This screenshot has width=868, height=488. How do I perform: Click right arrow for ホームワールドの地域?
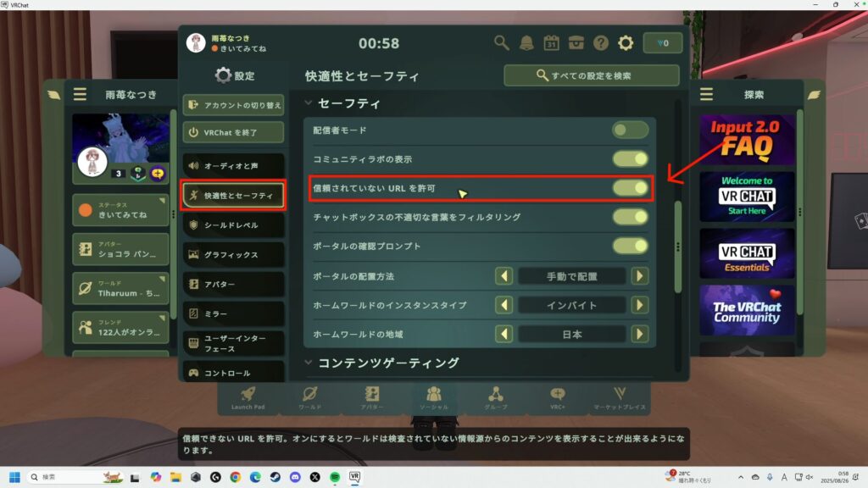640,334
